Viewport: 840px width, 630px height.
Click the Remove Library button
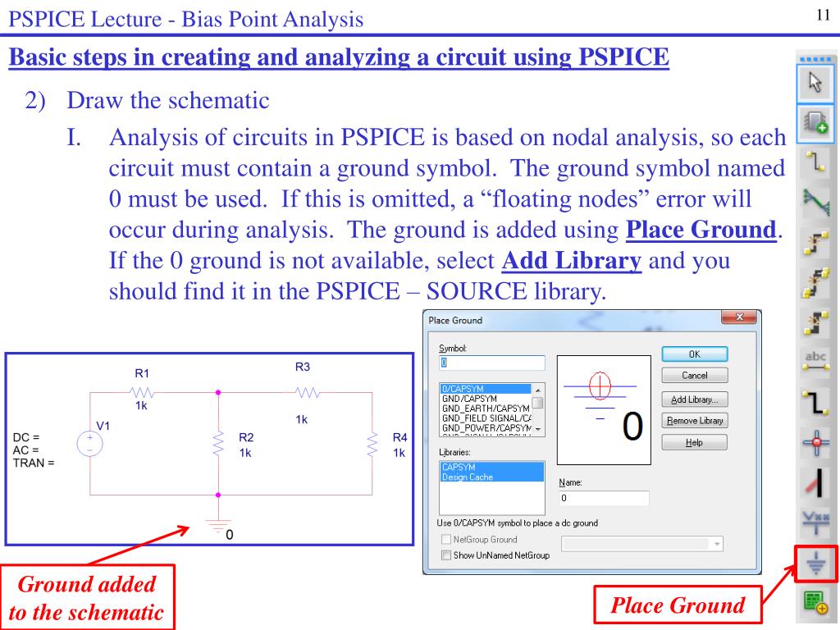pyautogui.click(x=694, y=421)
